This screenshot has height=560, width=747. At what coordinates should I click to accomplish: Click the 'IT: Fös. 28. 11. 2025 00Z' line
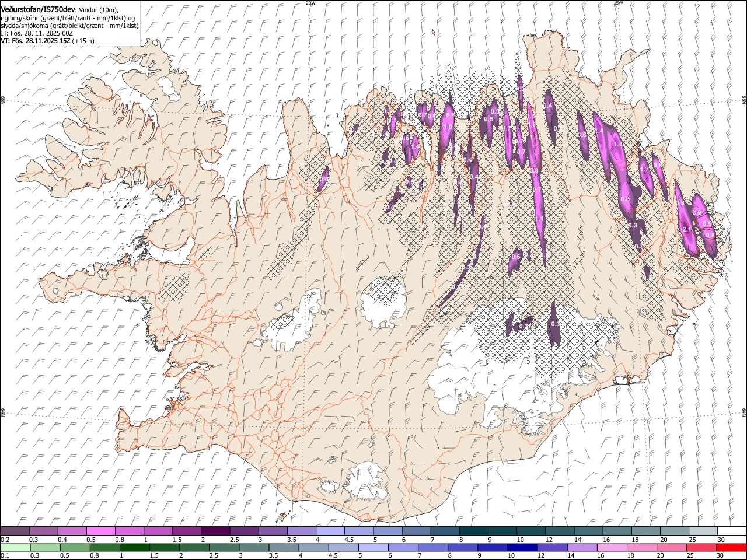point(37,33)
